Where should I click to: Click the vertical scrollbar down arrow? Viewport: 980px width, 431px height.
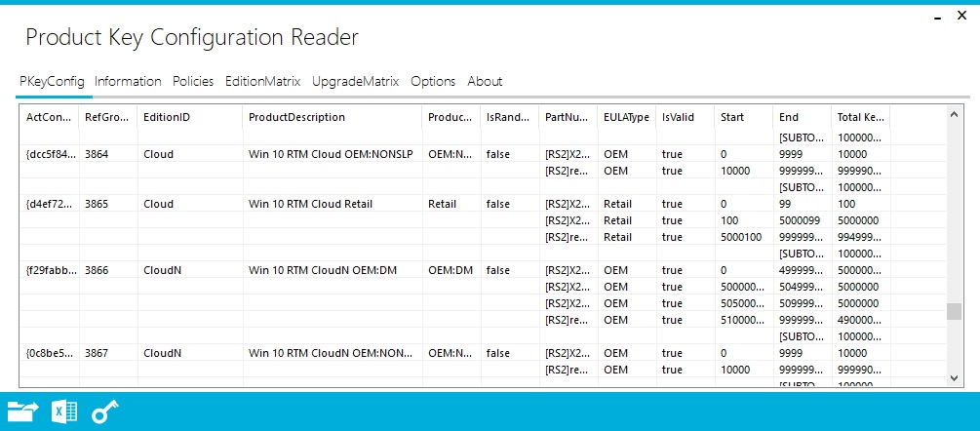coord(953,377)
